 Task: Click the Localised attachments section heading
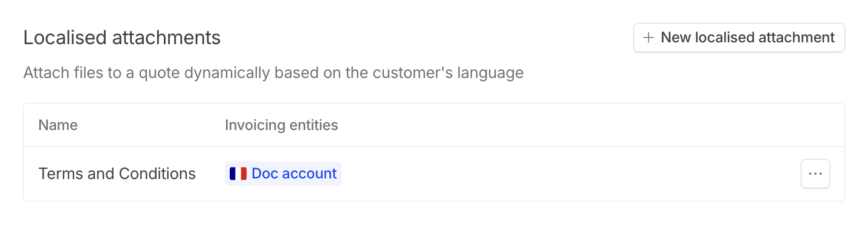tap(122, 37)
